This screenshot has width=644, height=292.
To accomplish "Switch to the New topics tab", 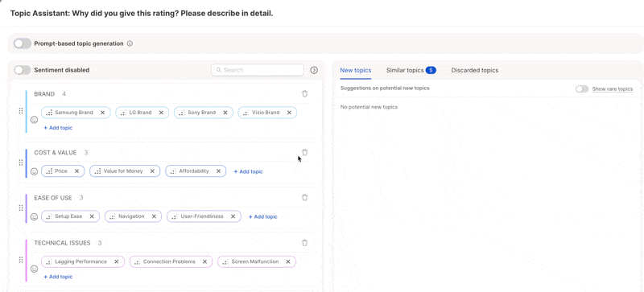I will [x=356, y=70].
